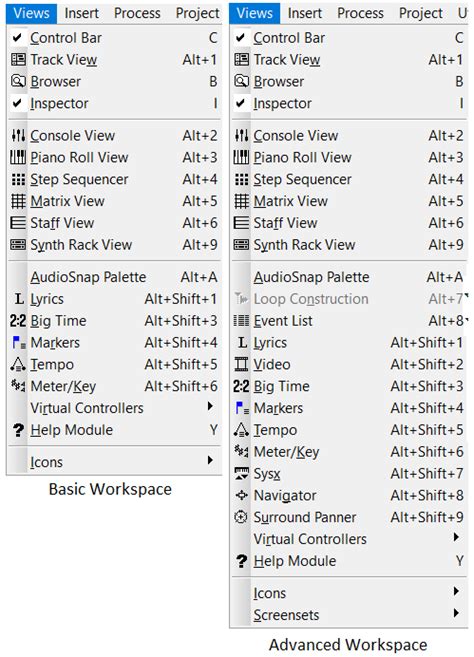Open Help Module in Advanced Workspace menu
Image resolution: width=474 pixels, height=657 pixels.
[349, 561]
